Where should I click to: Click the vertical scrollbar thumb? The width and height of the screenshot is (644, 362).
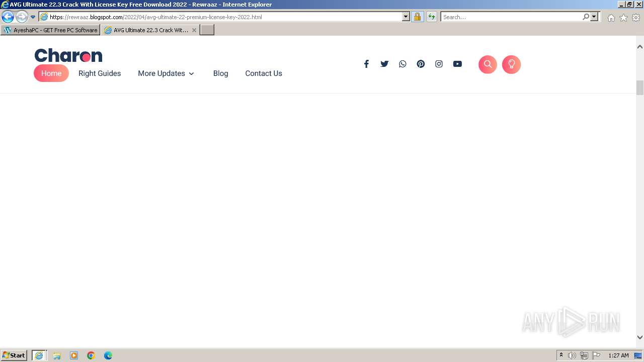(640, 87)
